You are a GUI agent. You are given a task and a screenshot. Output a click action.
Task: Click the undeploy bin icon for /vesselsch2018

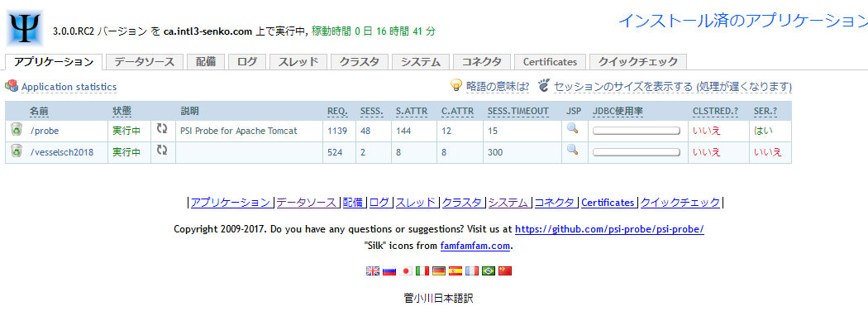coord(17,151)
